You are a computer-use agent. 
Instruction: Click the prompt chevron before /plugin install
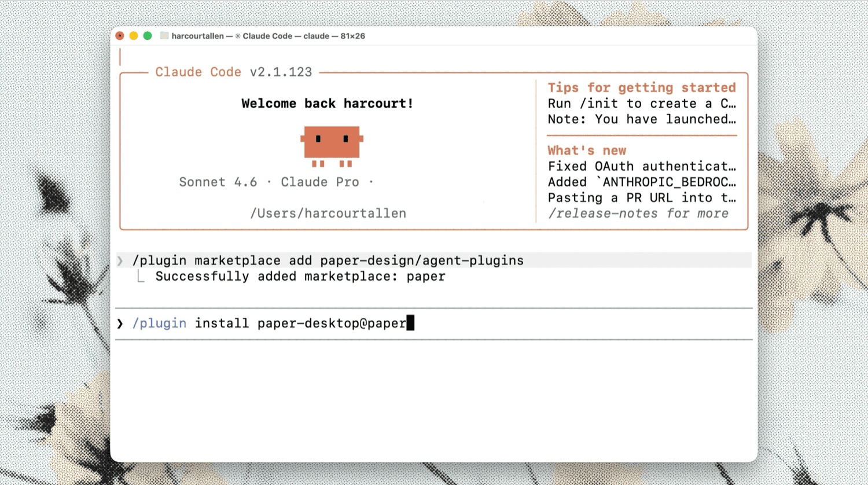point(120,324)
